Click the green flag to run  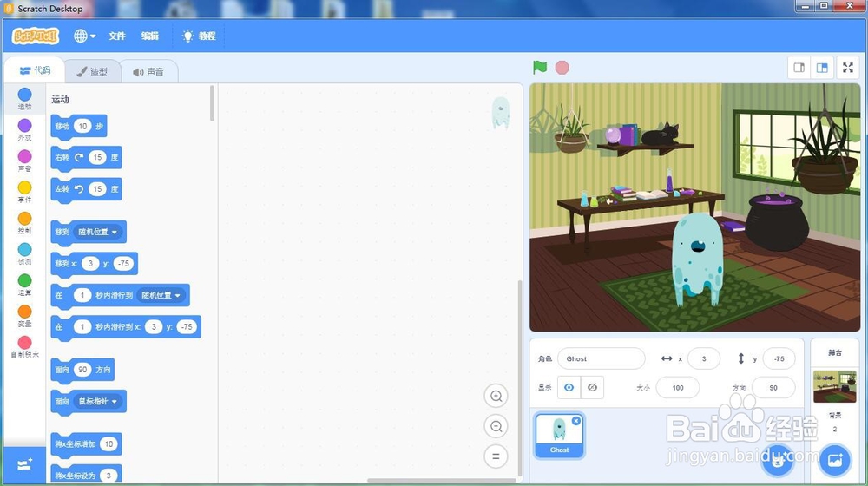pyautogui.click(x=540, y=67)
